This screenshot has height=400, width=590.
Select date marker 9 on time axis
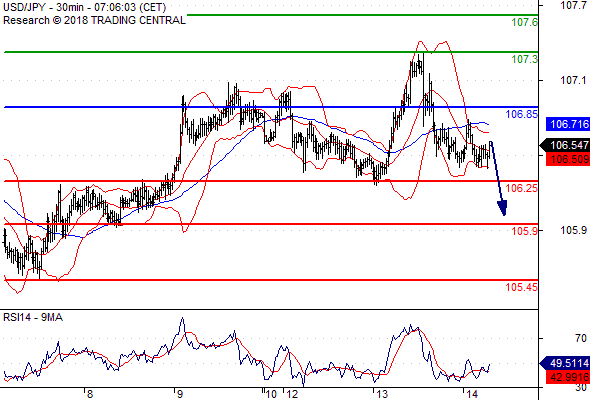(179, 394)
